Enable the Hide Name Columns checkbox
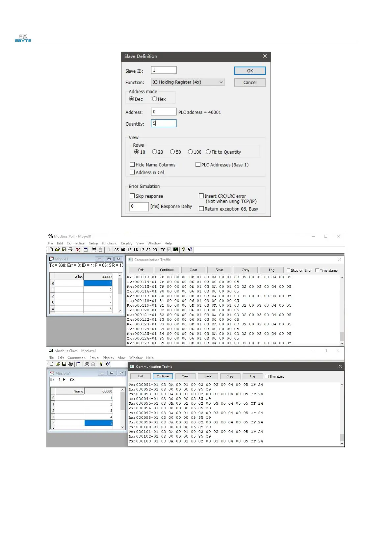The width and height of the screenshot is (392, 554). 132,164
